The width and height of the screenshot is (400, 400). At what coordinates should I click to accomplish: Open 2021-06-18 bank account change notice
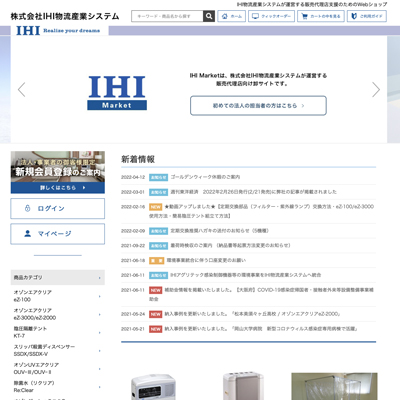click(x=206, y=260)
